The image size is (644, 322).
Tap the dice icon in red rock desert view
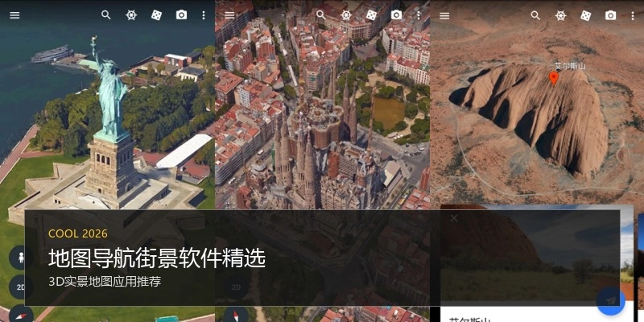click(x=586, y=15)
